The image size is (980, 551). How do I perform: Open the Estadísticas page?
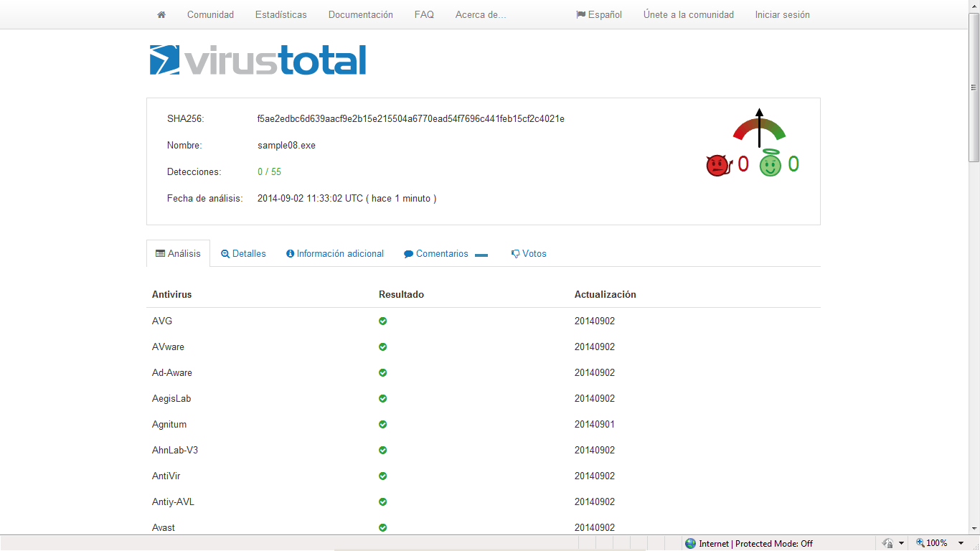(x=281, y=14)
